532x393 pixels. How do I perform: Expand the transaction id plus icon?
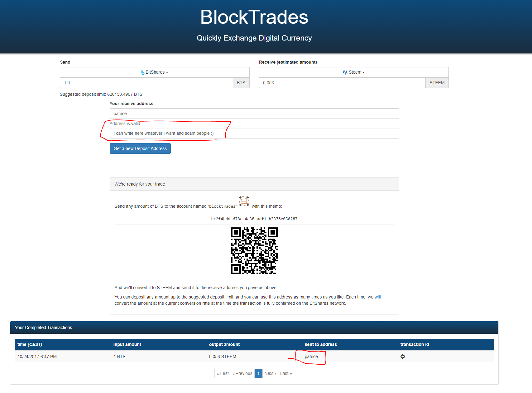[x=403, y=357]
